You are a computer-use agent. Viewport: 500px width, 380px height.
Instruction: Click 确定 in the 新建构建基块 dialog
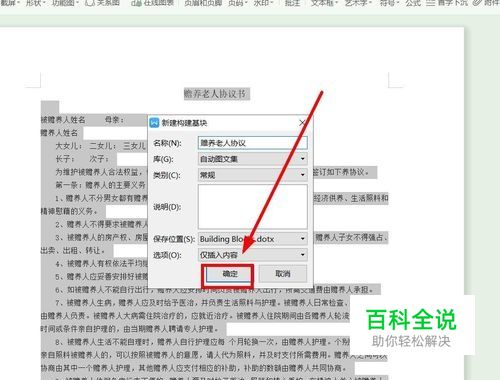coord(230,274)
